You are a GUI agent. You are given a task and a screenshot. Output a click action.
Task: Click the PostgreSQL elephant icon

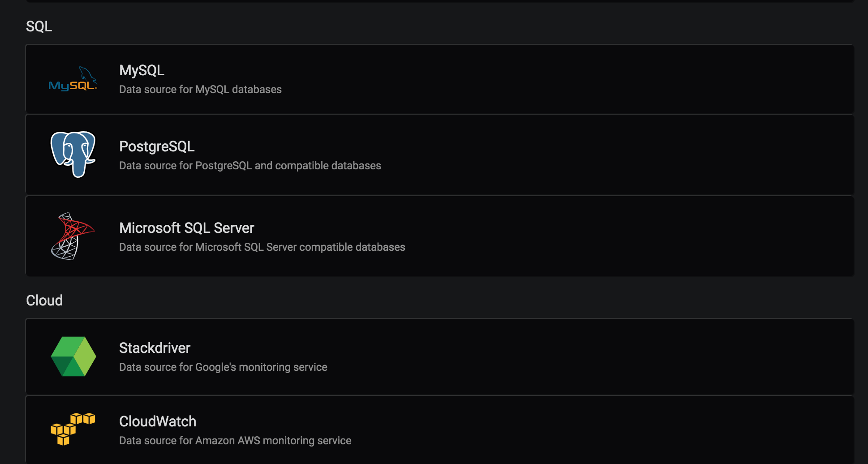click(x=73, y=154)
